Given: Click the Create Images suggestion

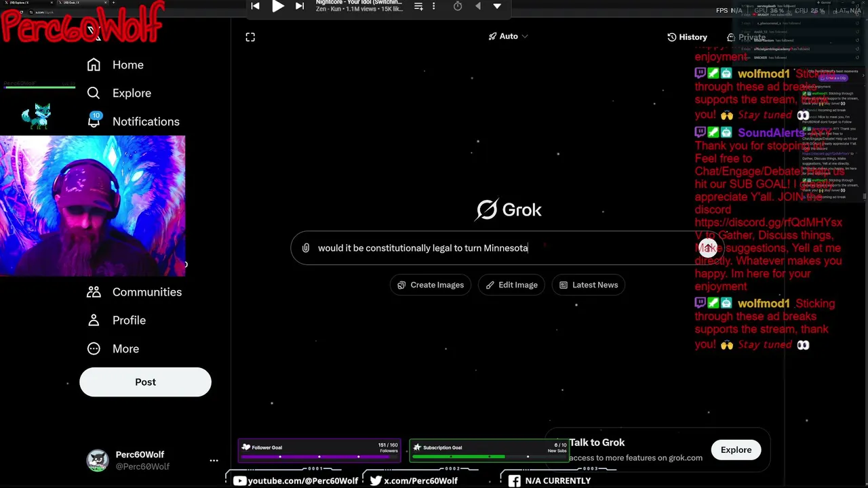Looking at the screenshot, I should click(x=431, y=285).
